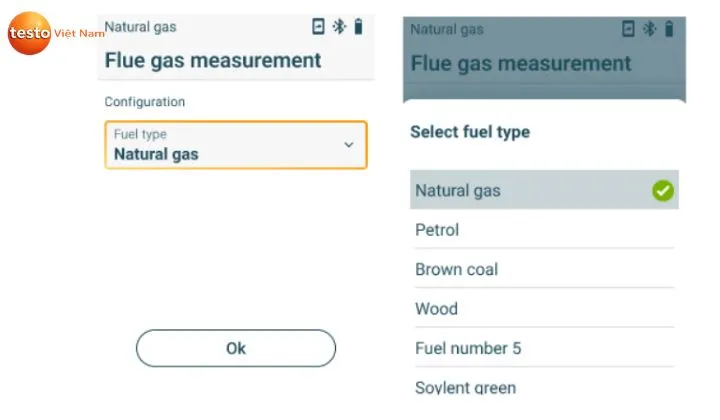The height and width of the screenshot is (420, 720).
Task: Click the Select fuel type header
Action: coord(470,132)
